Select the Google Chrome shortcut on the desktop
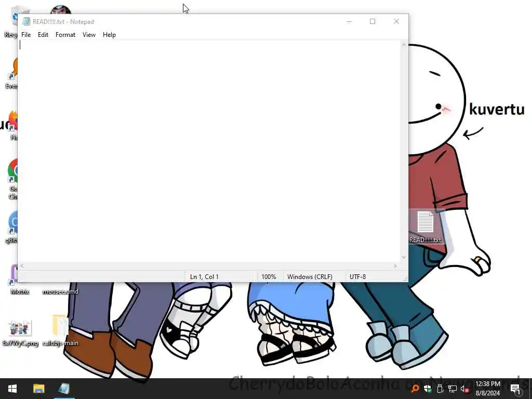The image size is (532, 399). [13, 179]
